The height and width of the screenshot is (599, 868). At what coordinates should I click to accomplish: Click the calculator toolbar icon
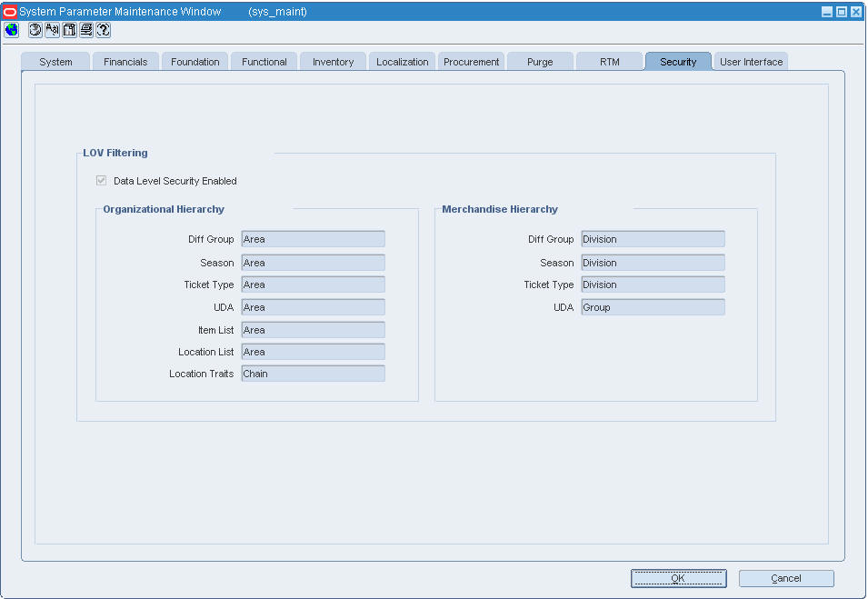pyautogui.click(x=69, y=30)
